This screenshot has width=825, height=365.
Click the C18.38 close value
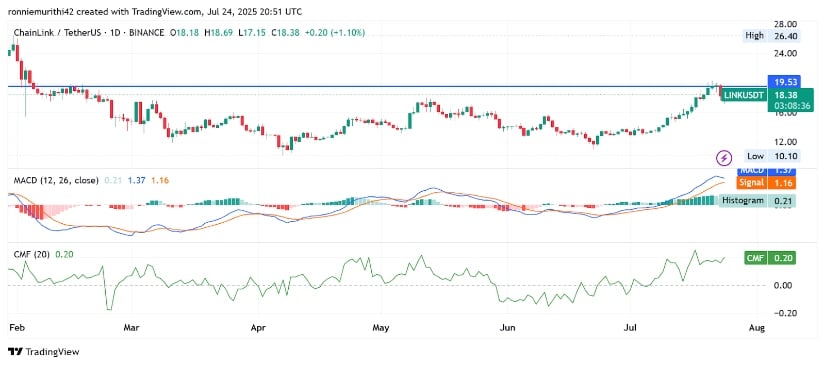285,33
